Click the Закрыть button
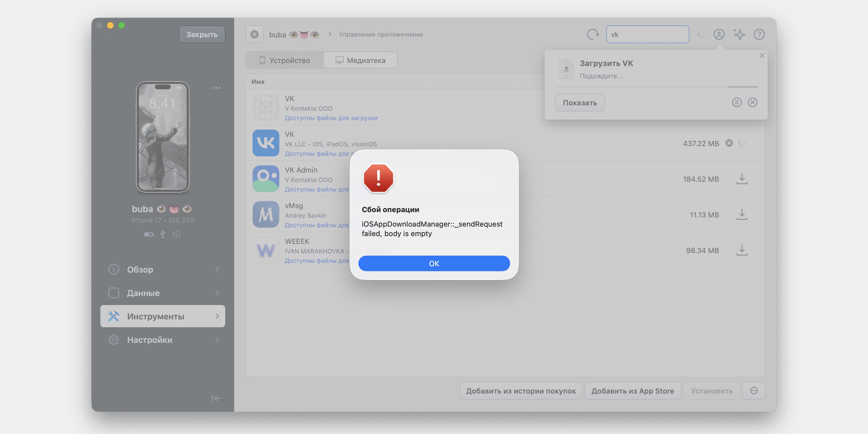The width and height of the screenshot is (868, 434). click(202, 34)
